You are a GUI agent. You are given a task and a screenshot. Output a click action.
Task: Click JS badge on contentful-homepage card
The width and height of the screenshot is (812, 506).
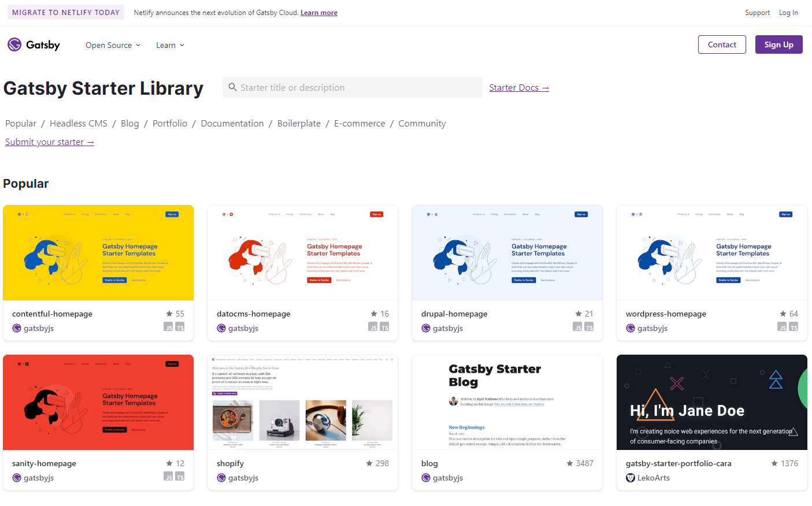coord(168,326)
